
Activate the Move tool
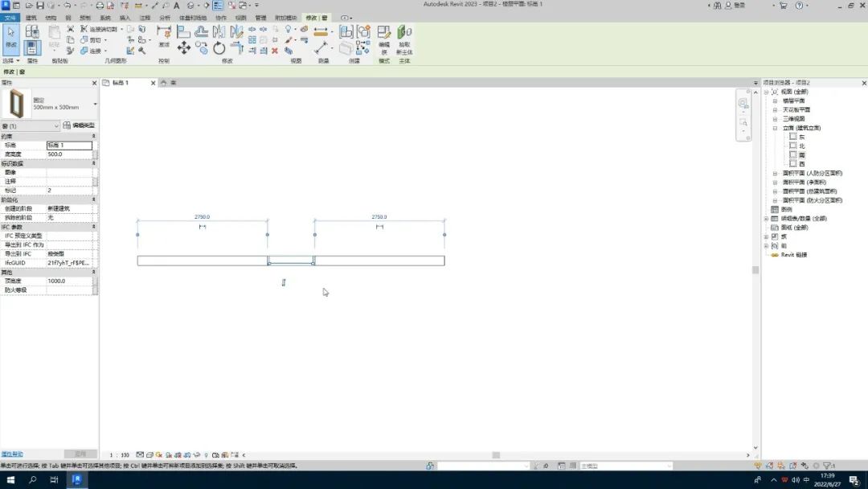click(184, 48)
